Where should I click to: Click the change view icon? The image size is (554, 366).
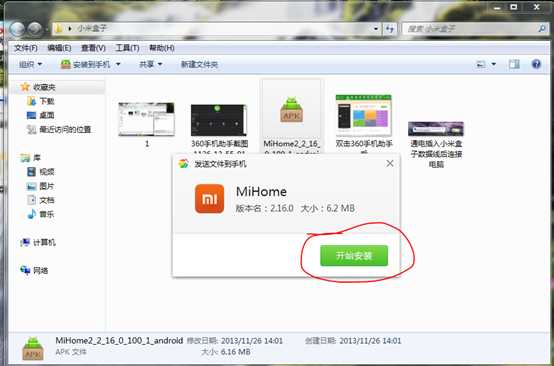click(481, 64)
